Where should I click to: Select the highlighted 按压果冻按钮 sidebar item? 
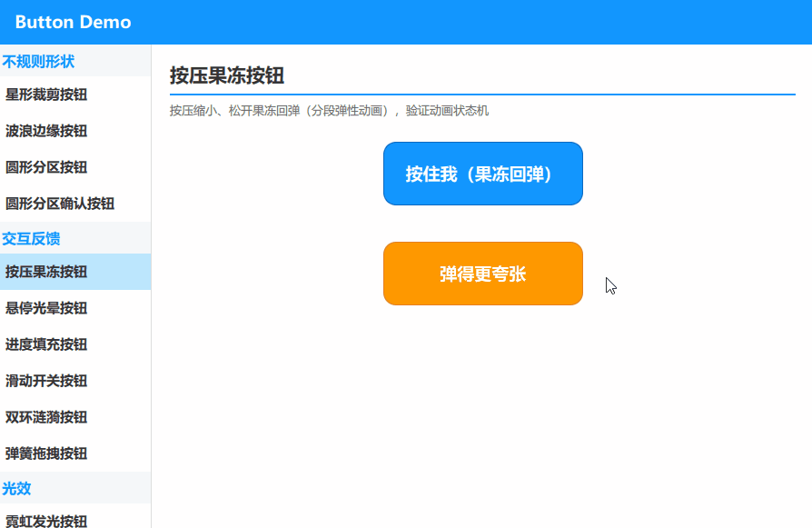[x=75, y=272]
